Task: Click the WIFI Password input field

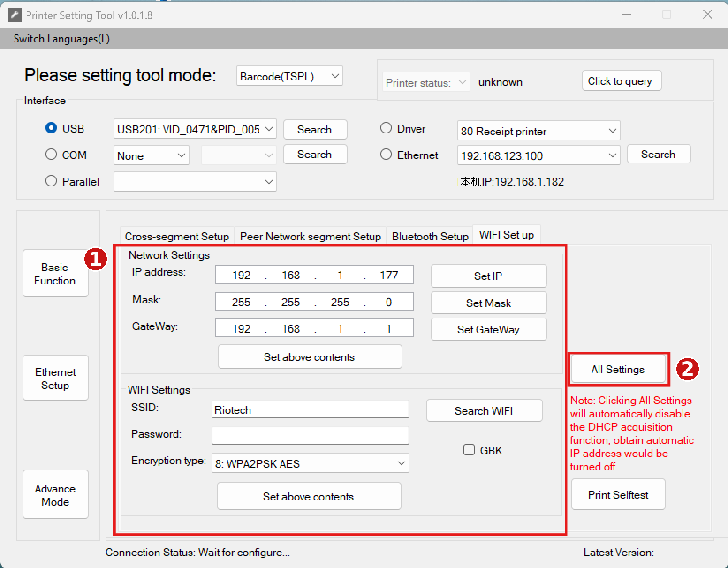Action: 311,435
